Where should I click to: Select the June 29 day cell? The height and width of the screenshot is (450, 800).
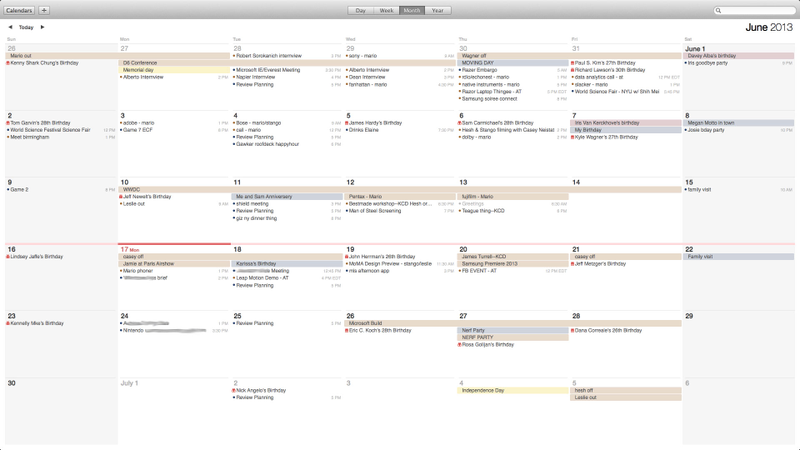click(739, 344)
